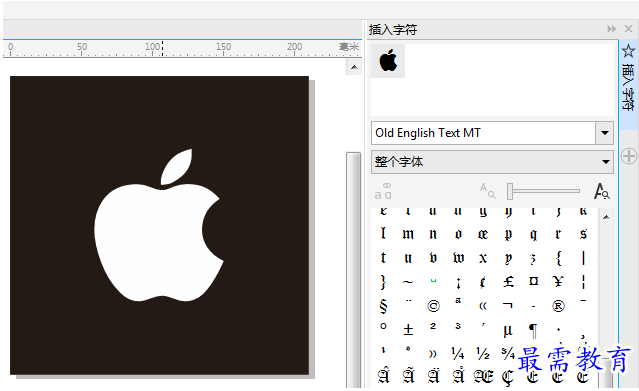This screenshot has height=391, width=639.
Task: Click the canvas scroll up arrow
Action: pos(354,67)
